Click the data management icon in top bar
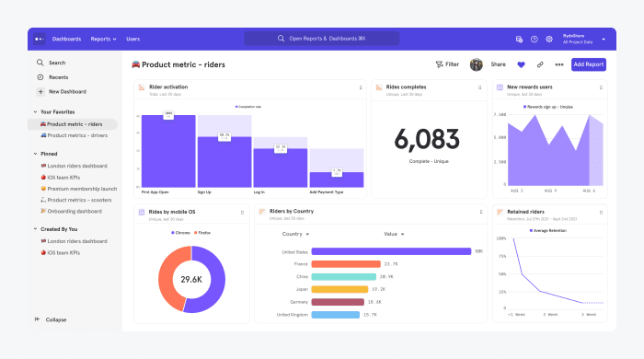The image size is (644, 359). (x=519, y=39)
